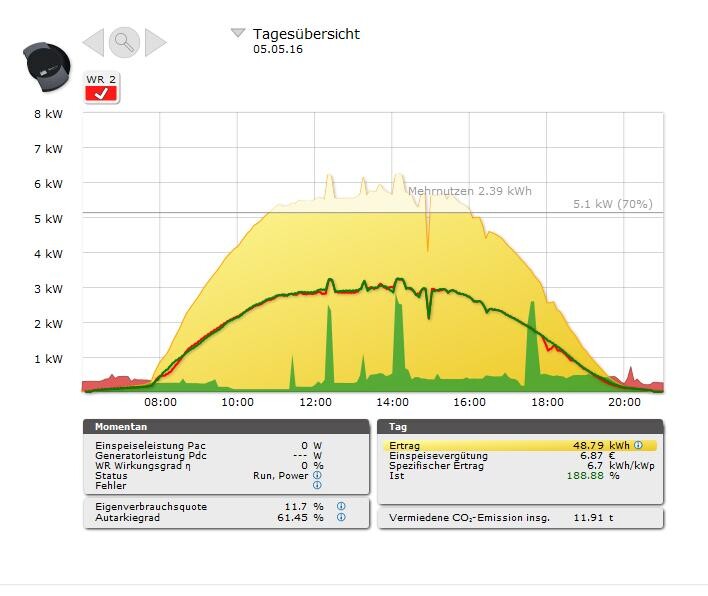Click the Vermiedene CO₂-Emission row
Screen dimensions: 708x596
[520, 518]
